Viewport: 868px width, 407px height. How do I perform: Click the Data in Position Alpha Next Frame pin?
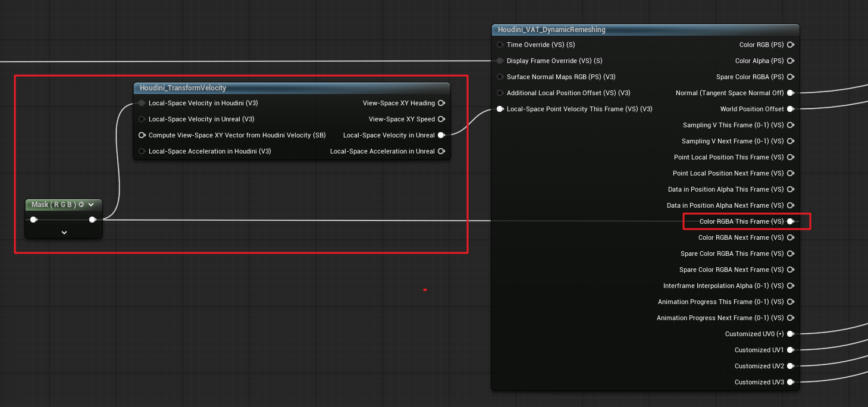790,205
